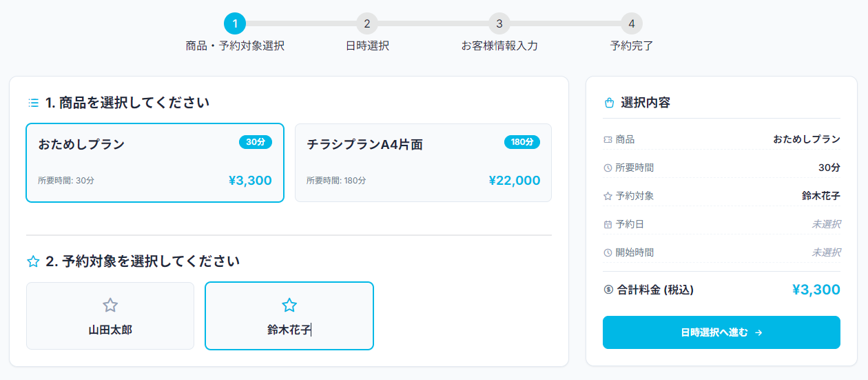Go to step 2 日時選択
868x380 pixels.
coord(367,24)
